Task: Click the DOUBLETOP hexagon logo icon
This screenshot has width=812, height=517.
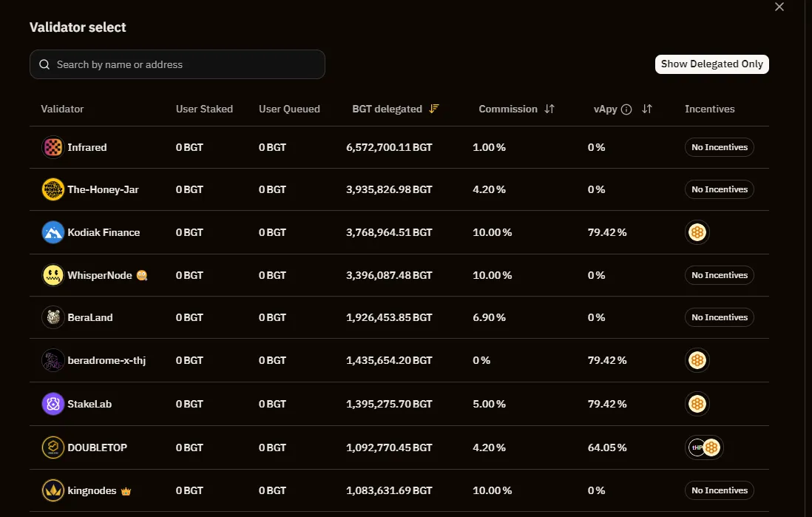Action: pyautogui.click(x=53, y=447)
